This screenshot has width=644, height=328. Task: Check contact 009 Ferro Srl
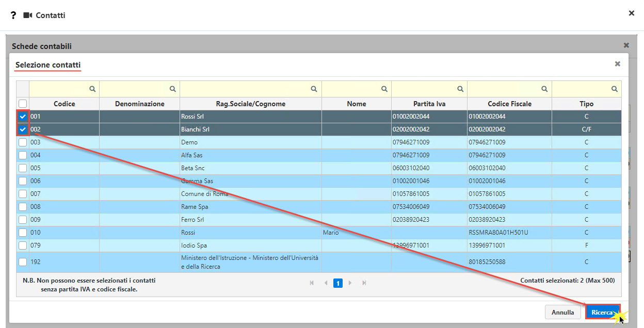[x=23, y=220]
